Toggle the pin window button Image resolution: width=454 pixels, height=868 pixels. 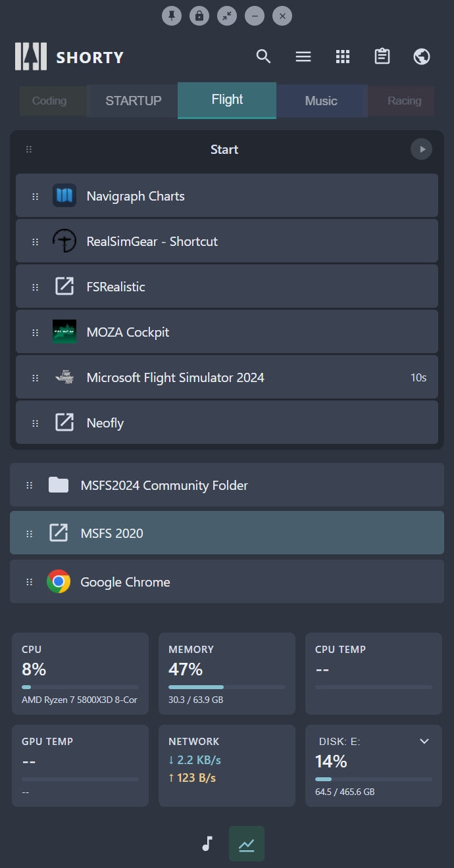pos(172,16)
